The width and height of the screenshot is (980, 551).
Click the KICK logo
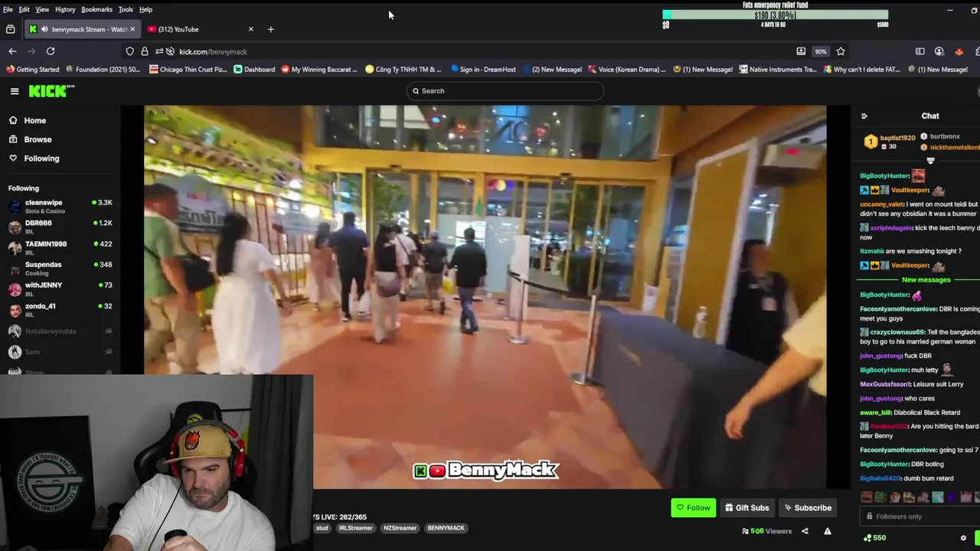tap(51, 91)
